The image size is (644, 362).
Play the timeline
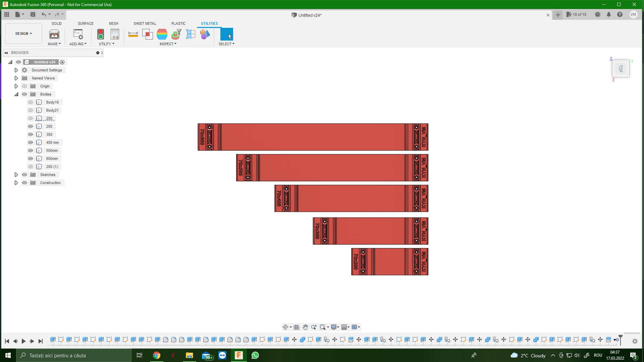[x=23, y=341]
